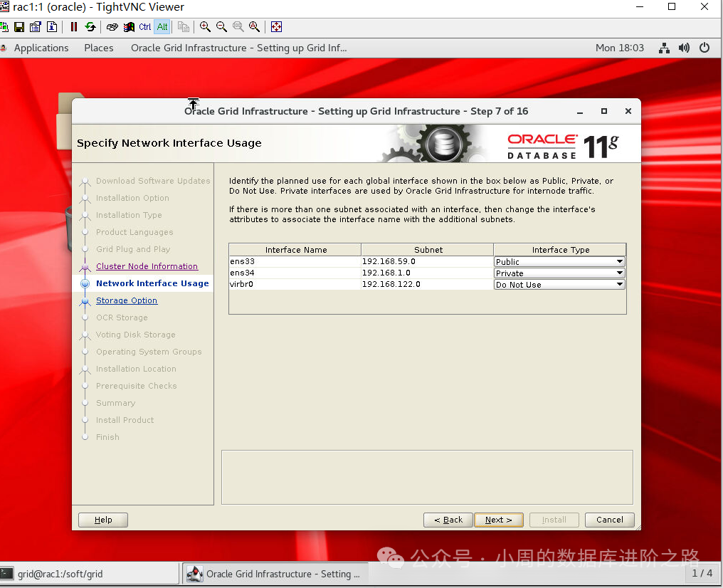The height and width of the screenshot is (588, 723).
Task: Click the Help button
Action: (x=102, y=520)
